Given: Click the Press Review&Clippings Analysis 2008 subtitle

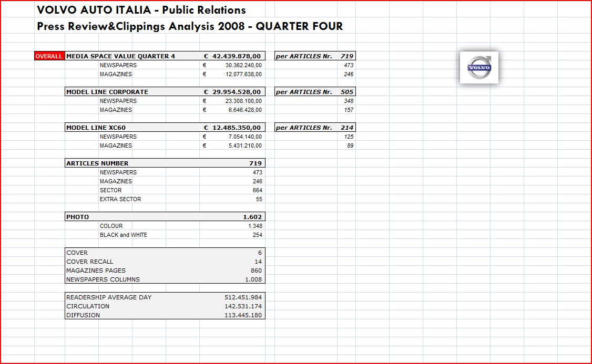Looking at the screenshot, I should tap(189, 26).
